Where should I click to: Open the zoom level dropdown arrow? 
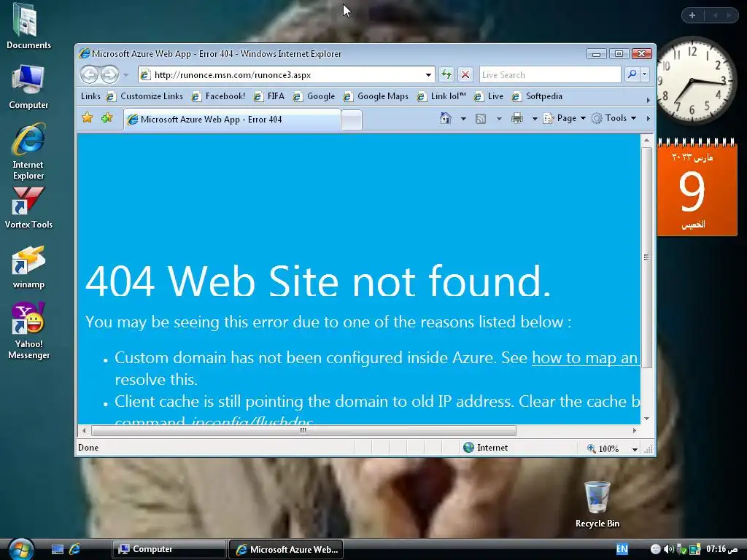coord(635,449)
